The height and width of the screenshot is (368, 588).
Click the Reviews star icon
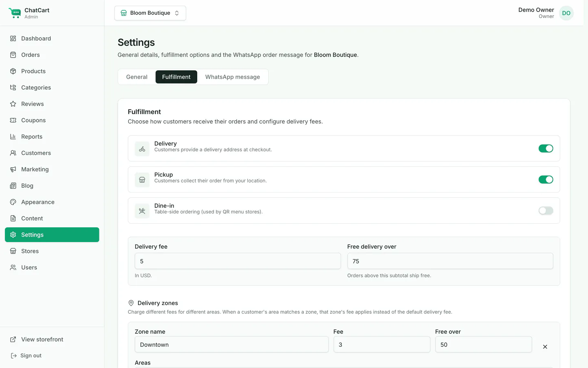point(13,104)
